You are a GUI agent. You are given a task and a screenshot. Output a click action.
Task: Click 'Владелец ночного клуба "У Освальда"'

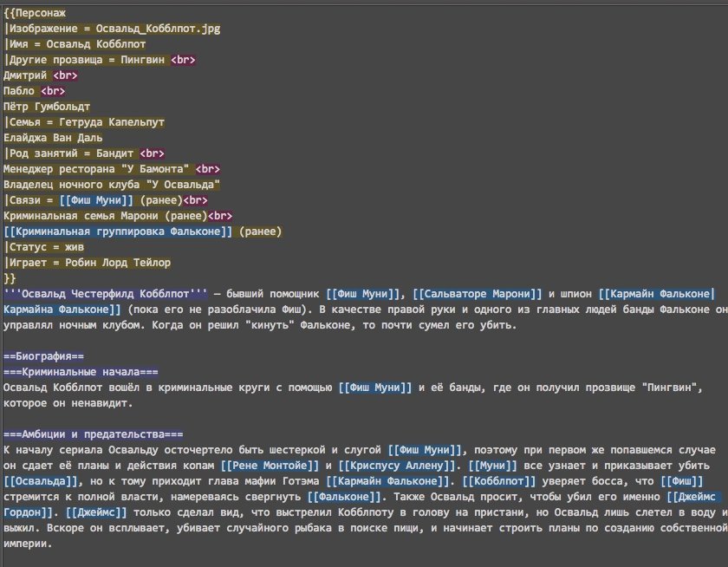[x=112, y=185]
